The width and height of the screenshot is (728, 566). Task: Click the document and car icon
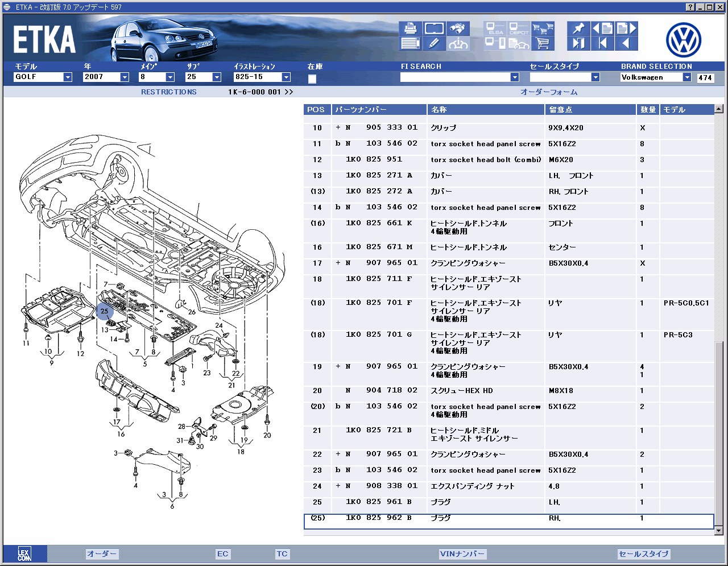click(x=519, y=43)
